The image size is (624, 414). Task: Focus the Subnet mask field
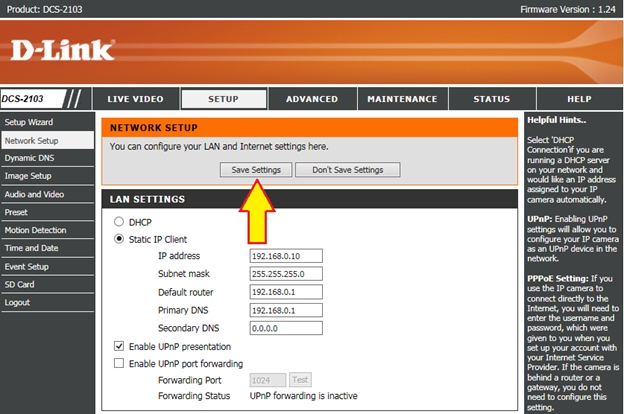[285, 274]
